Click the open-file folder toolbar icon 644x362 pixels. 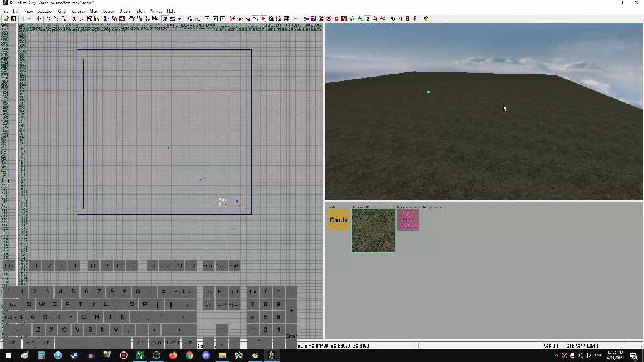pos(6,19)
